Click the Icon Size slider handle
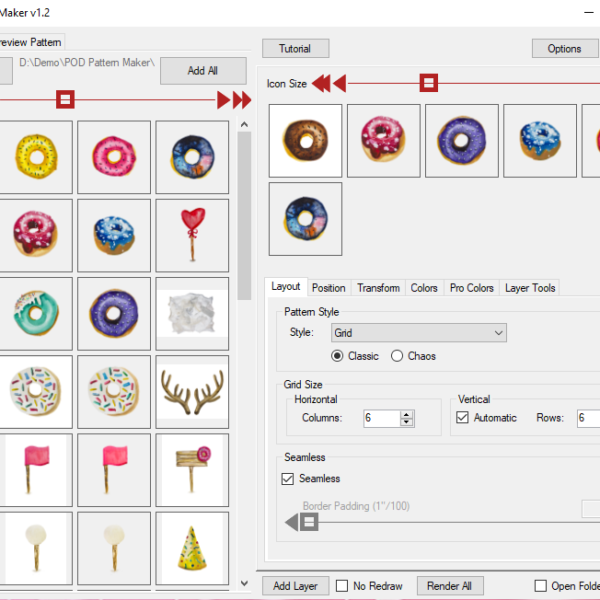Image resolution: width=600 pixels, height=600 pixels. pos(429,83)
